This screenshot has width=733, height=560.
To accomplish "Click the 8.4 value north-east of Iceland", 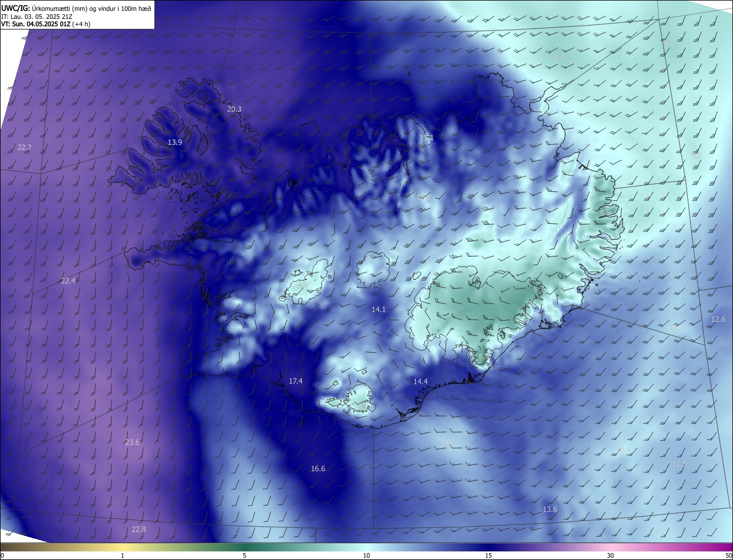I will (559, 57).
